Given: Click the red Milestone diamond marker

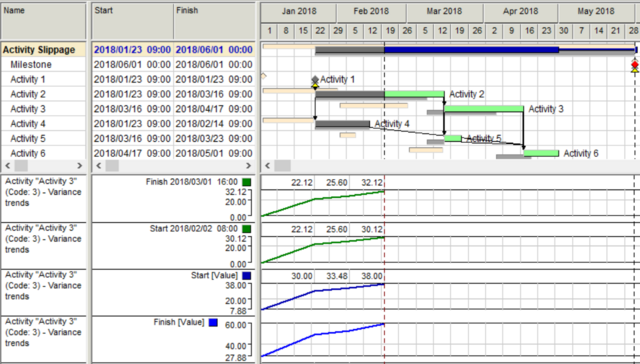Looking at the screenshot, I should [x=635, y=64].
